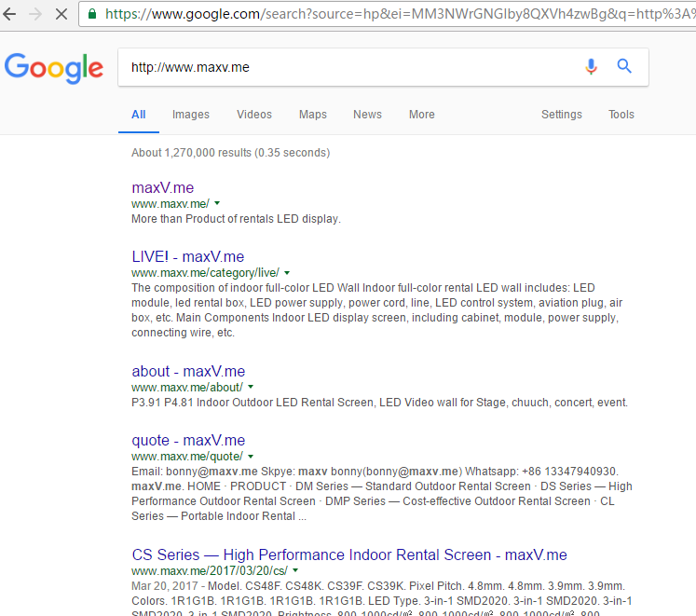Viewport: 696px width, 616px height.
Task: Open CS Series High Performance Indoor result
Action: pyautogui.click(x=349, y=555)
